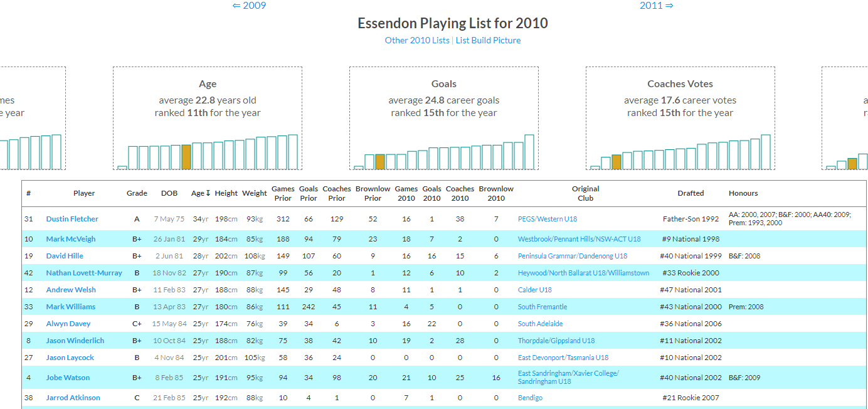Viewport: 868px width, 409px height.
Task: Click the 'average 17.6 career votes' text
Action: pyautogui.click(x=680, y=100)
